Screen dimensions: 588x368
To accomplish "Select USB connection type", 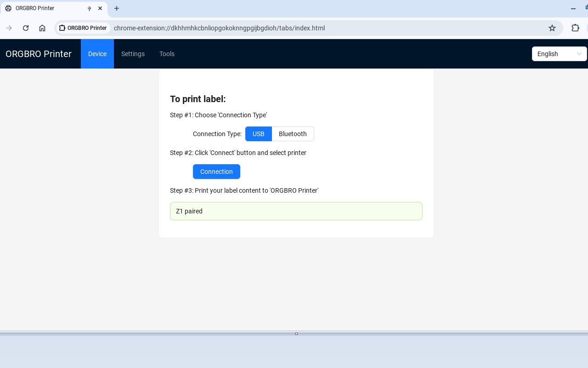I will point(259,134).
